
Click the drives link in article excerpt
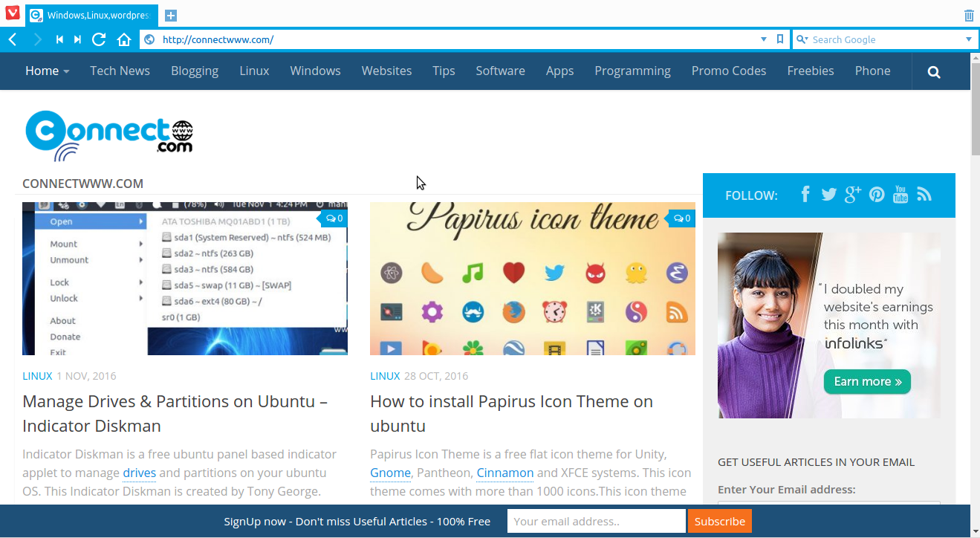(140, 473)
